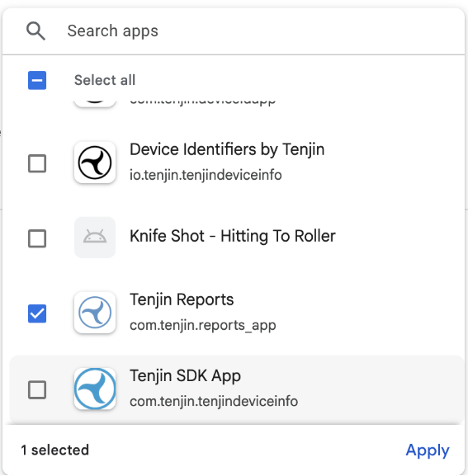
Task: Toggle the Select all checkbox
Action: click(x=37, y=81)
